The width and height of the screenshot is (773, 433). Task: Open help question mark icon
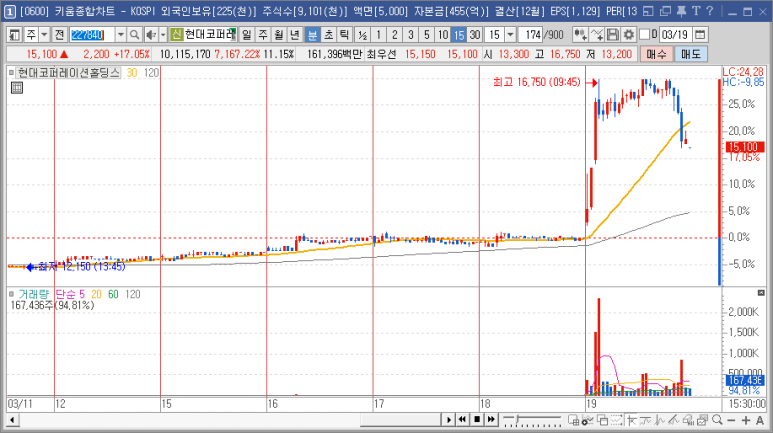pos(710,11)
